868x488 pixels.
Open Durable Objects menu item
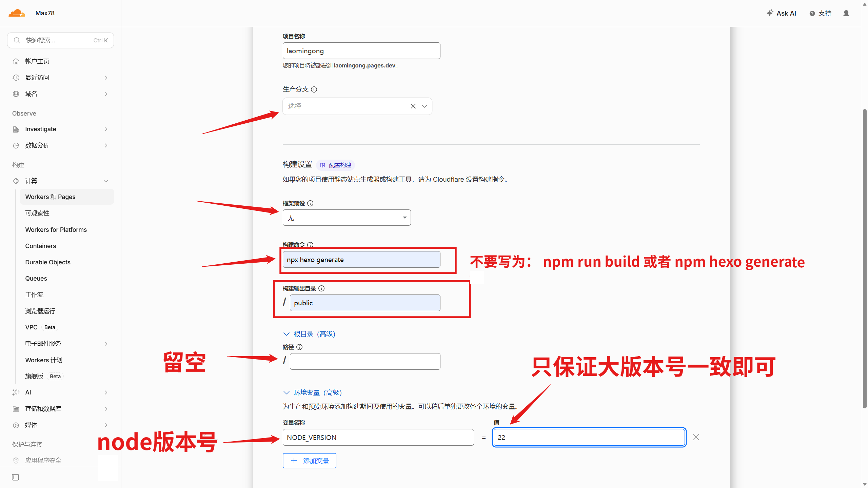67,262
